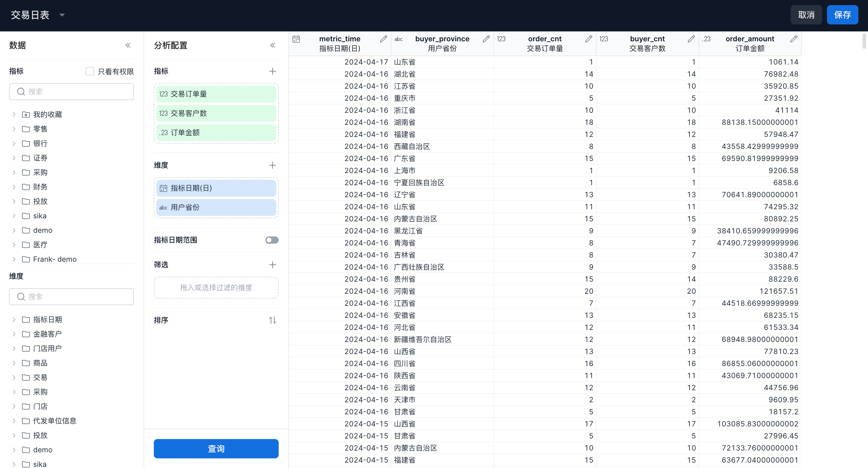Add a new 指标 with plus icon

click(272, 71)
